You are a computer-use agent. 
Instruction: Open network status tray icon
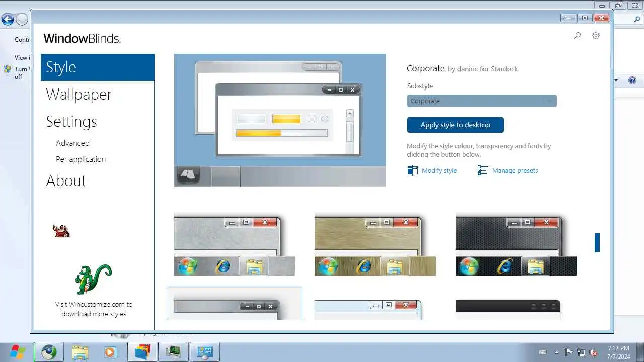[581, 352]
